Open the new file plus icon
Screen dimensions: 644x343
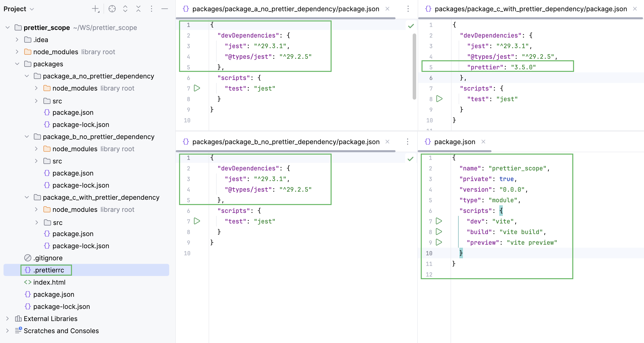pyautogui.click(x=95, y=9)
